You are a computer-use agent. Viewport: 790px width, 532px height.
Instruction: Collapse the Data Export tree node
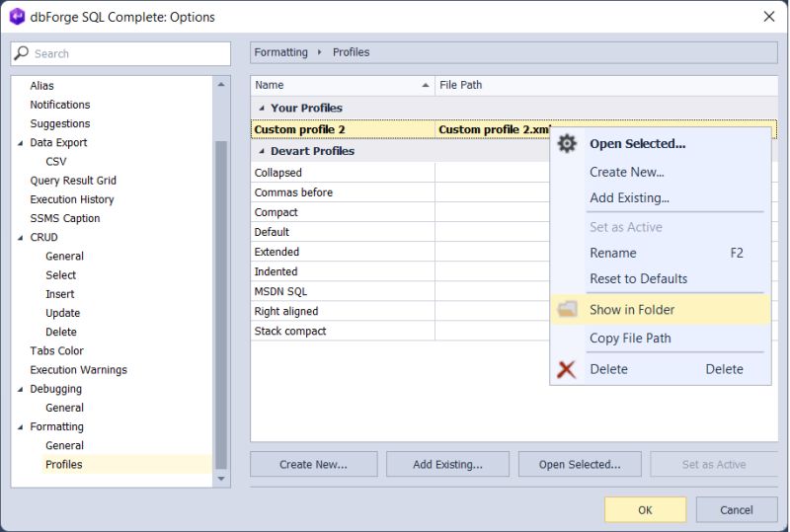coord(20,143)
